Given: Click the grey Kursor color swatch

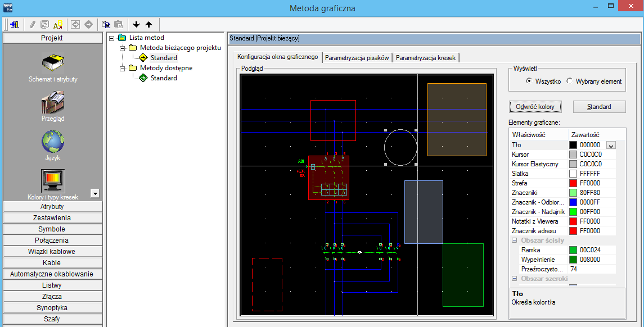Looking at the screenshot, I should (x=573, y=155).
